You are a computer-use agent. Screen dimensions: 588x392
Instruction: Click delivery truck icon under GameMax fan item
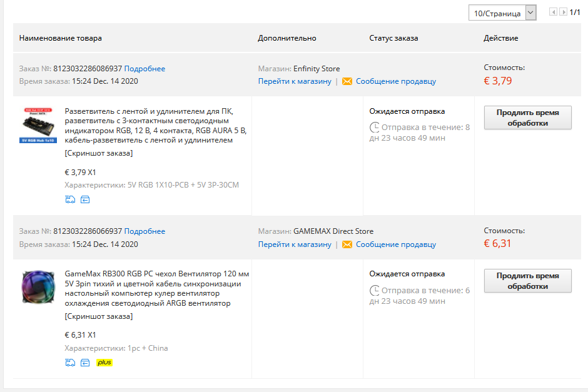pos(70,363)
